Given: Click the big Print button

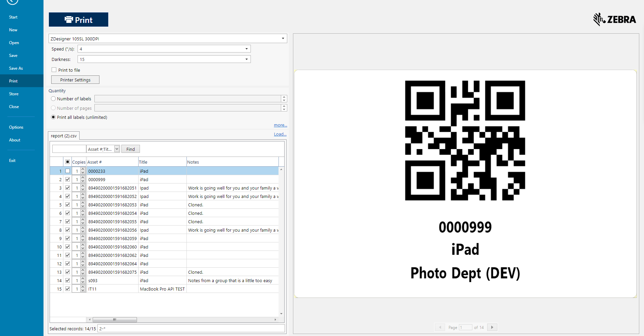Looking at the screenshot, I should (79, 20).
